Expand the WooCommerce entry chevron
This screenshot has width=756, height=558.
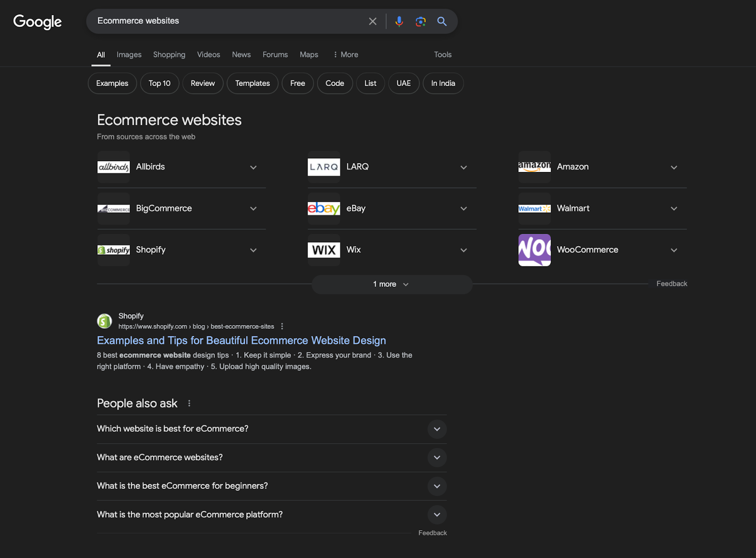(674, 250)
